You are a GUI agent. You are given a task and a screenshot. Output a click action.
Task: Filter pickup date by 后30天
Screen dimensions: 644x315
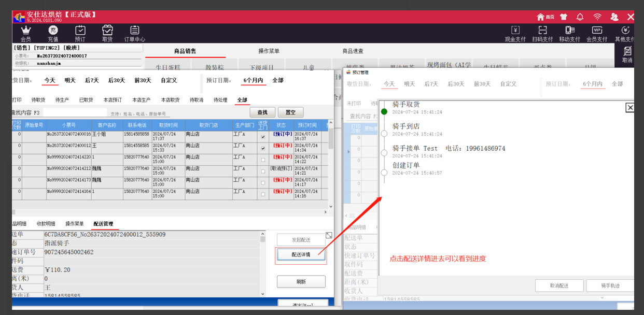[x=117, y=80]
